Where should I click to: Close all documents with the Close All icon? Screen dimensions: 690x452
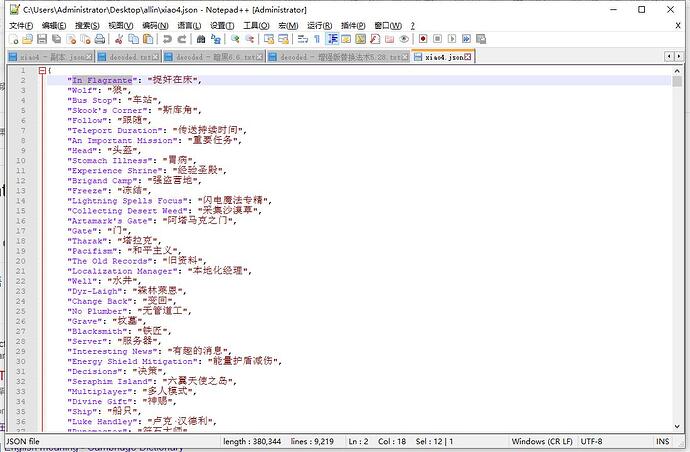(85, 39)
